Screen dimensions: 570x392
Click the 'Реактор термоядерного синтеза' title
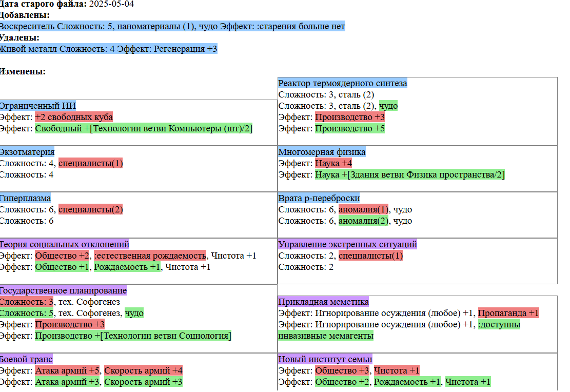[x=342, y=83]
